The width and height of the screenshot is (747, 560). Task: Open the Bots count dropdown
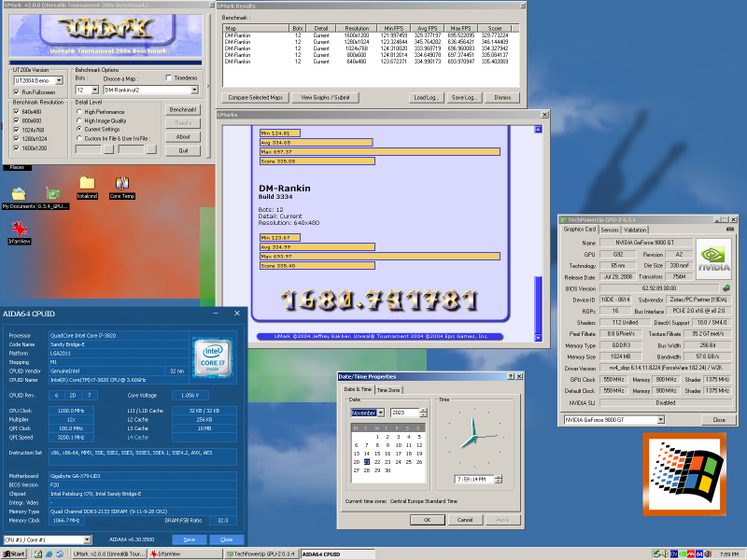point(95,90)
